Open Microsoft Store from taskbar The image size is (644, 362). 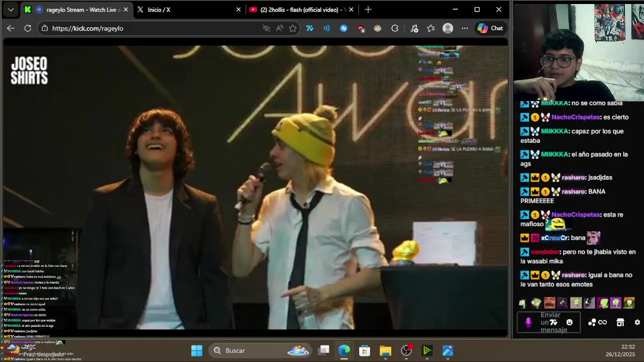pyautogui.click(x=365, y=350)
